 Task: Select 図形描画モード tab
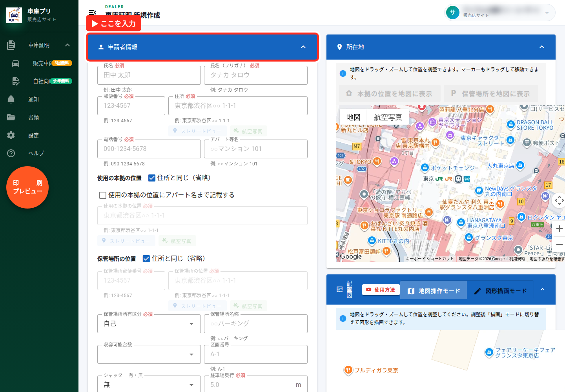500,291
